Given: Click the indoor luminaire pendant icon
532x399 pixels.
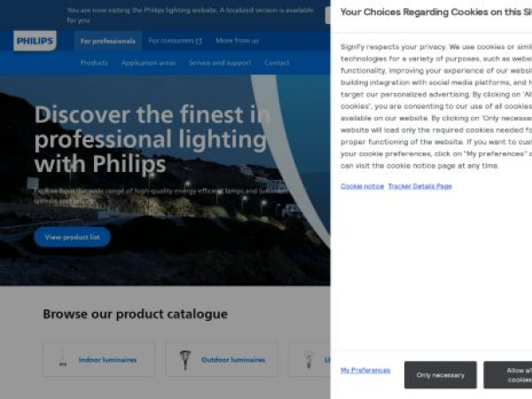Looking at the screenshot, I should pos(63,359).
